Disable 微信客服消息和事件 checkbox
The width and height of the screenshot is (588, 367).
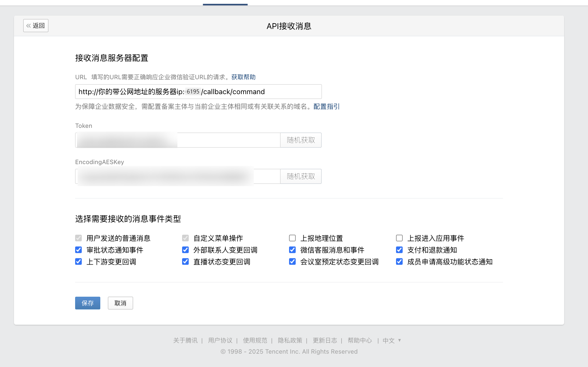coord(292,250)
